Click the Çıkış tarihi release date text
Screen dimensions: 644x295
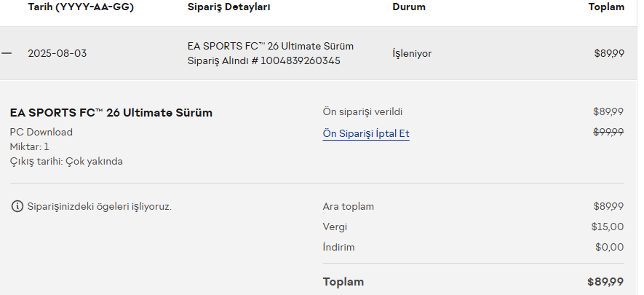66,161
